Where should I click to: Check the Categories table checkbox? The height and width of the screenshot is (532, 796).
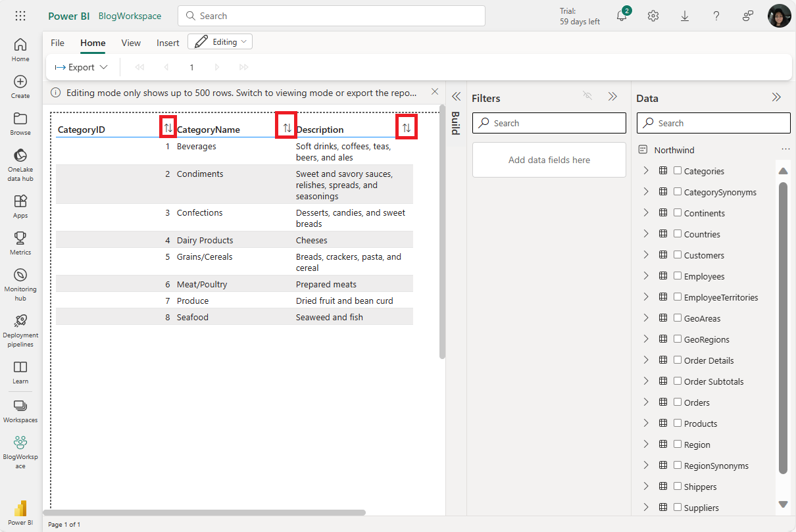(x=678, y=170)
